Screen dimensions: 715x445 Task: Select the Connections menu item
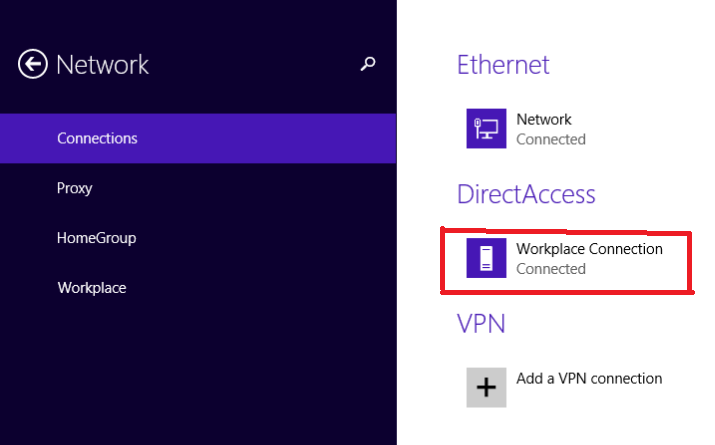point(198,138)
